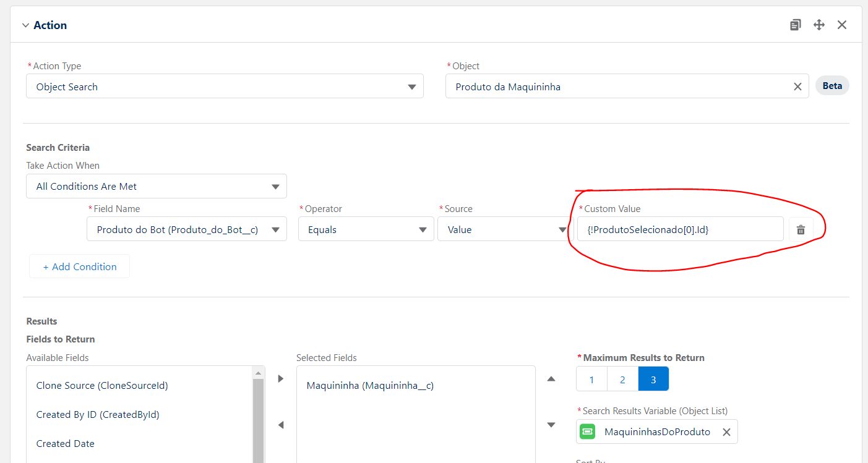868x463 pixels.
Task: Expand the Take Action When dropdown
Action: coord(156,186)
